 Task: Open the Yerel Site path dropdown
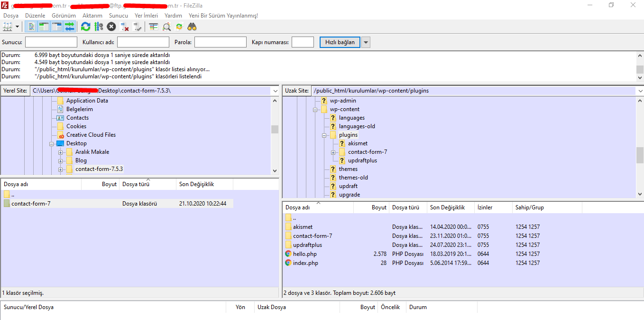click(275, 91)
